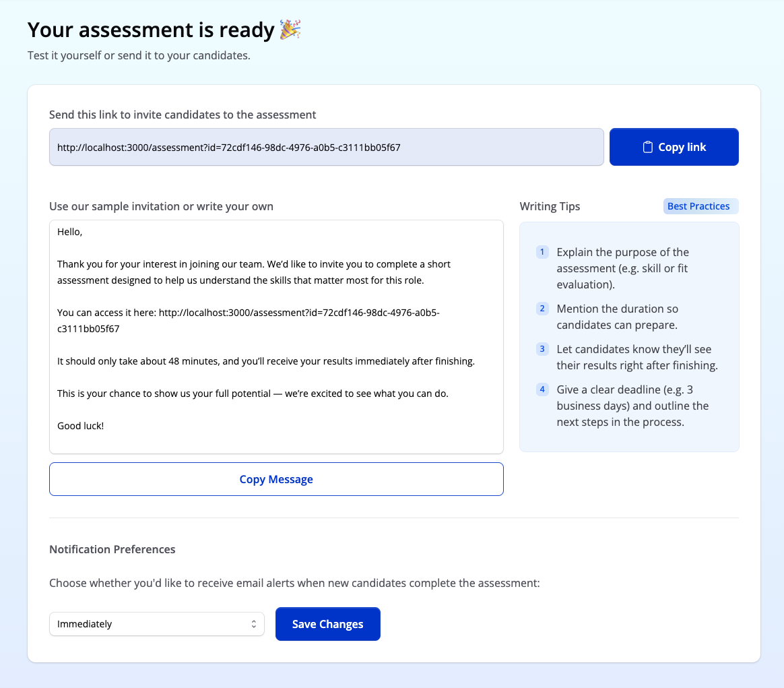The image size is (784, 688).
Task: Select numbered badge 1 in Writing Tips
Action: click(542, 251)
